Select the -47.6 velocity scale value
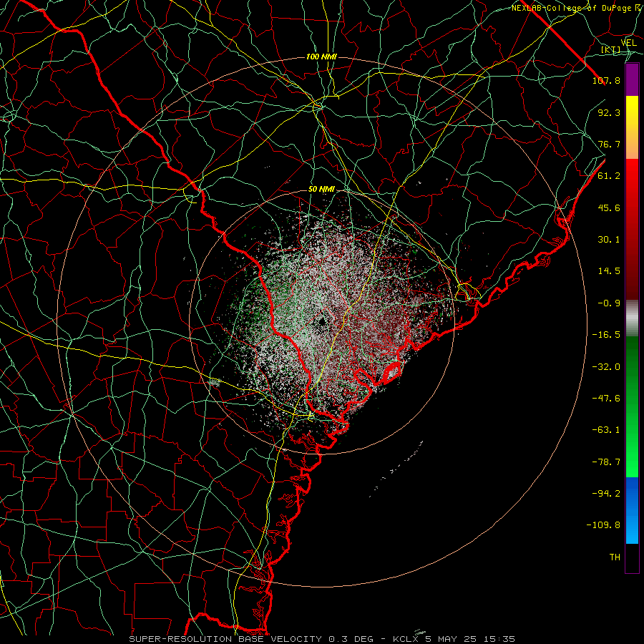This screenshot has width=644, height=644. pos(606,399)
